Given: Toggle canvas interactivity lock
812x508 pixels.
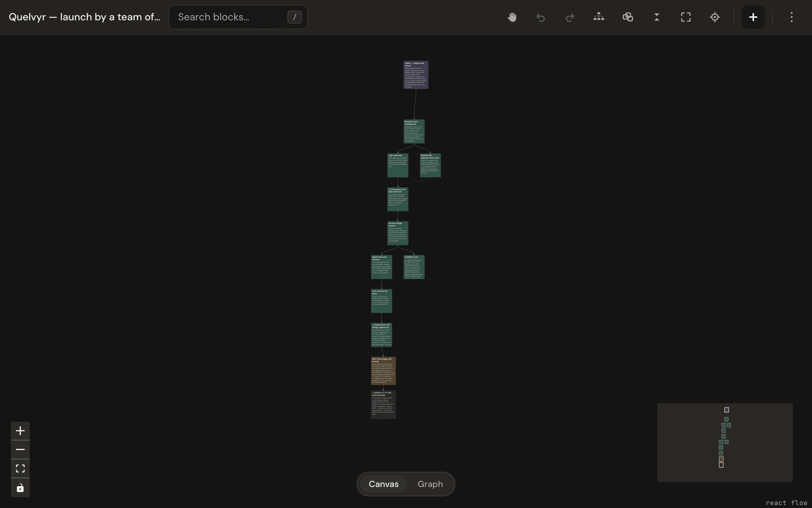Looking at the screenshot, I should click(20, 488).
